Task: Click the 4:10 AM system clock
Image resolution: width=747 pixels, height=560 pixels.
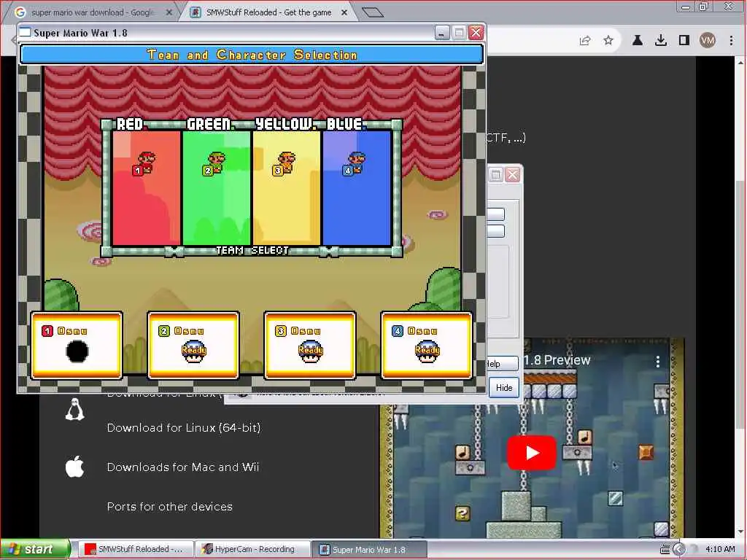Action: click(x=720, y=549)
